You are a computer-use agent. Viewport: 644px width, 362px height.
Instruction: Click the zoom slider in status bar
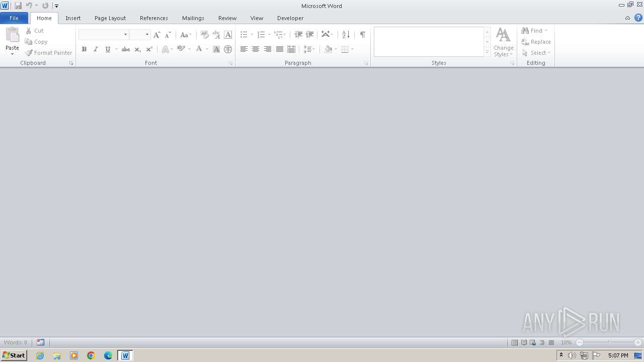609,342
